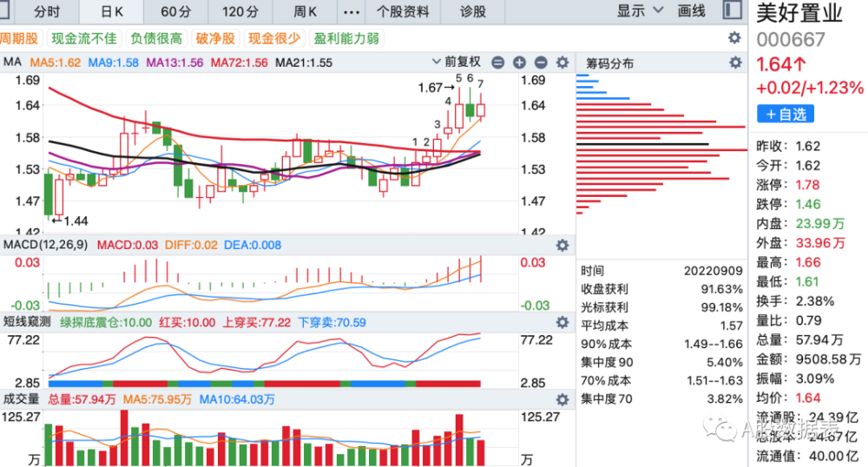Select the 60分 period tab
This screenshot has width=868, height=467.
coord(176,11)
